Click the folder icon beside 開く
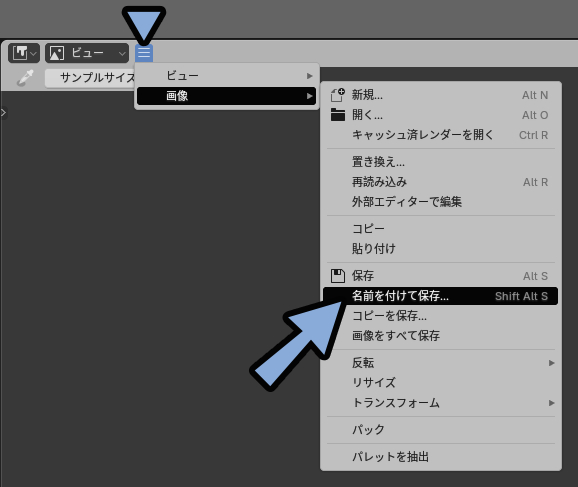The width and height of the screenshot is (578, 487). tap(338, 115)
